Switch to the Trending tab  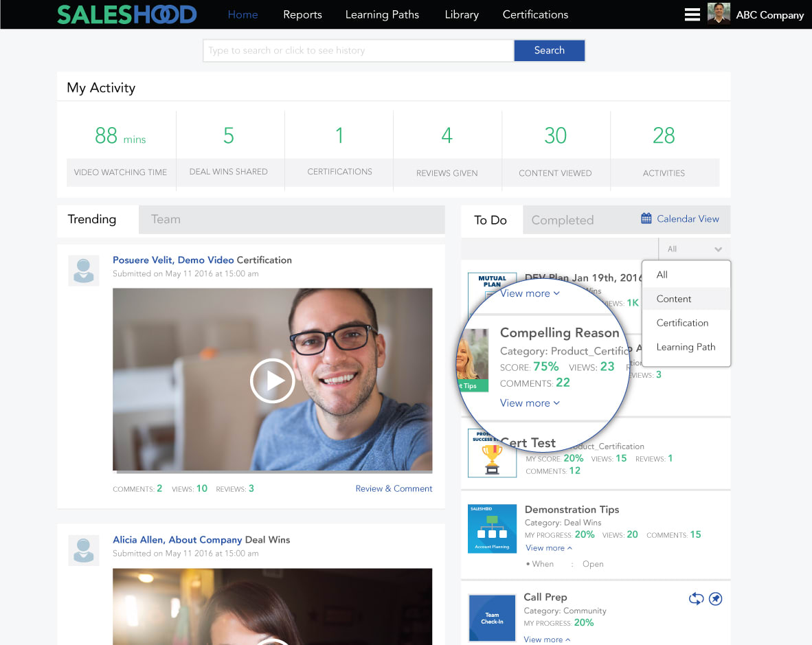[91, 220]
